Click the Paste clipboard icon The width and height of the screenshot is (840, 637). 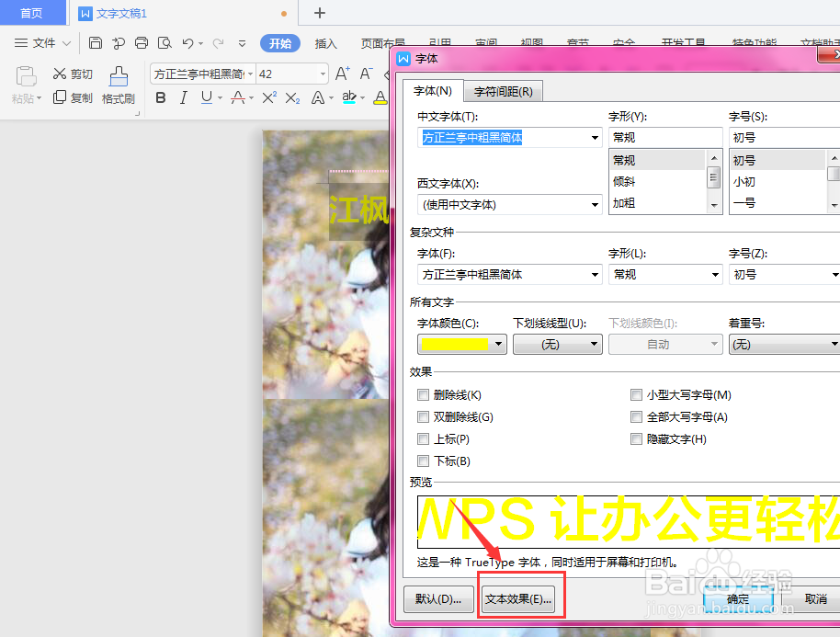(26, 76)
